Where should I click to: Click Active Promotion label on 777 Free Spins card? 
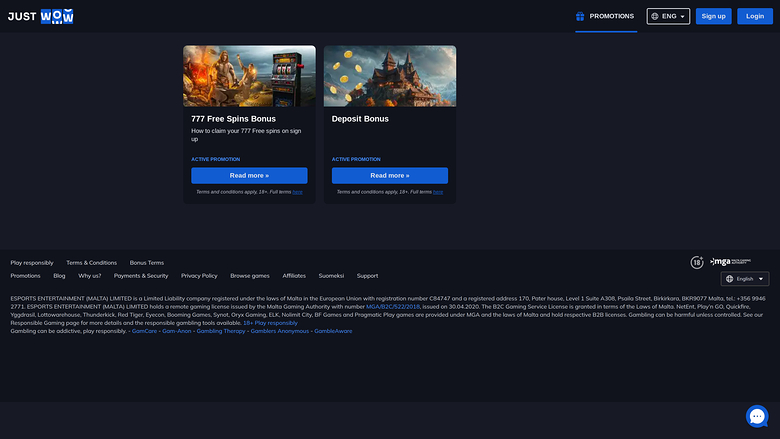point(215,160)
